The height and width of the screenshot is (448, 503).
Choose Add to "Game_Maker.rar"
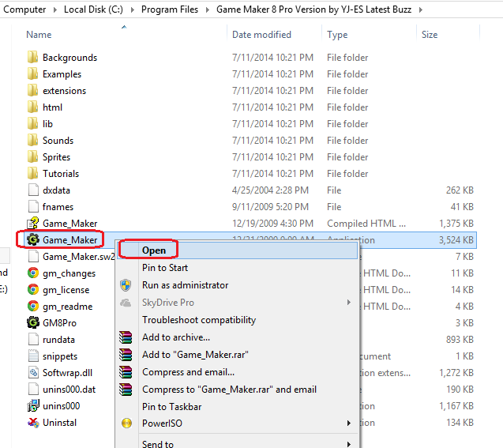point(237,355)
